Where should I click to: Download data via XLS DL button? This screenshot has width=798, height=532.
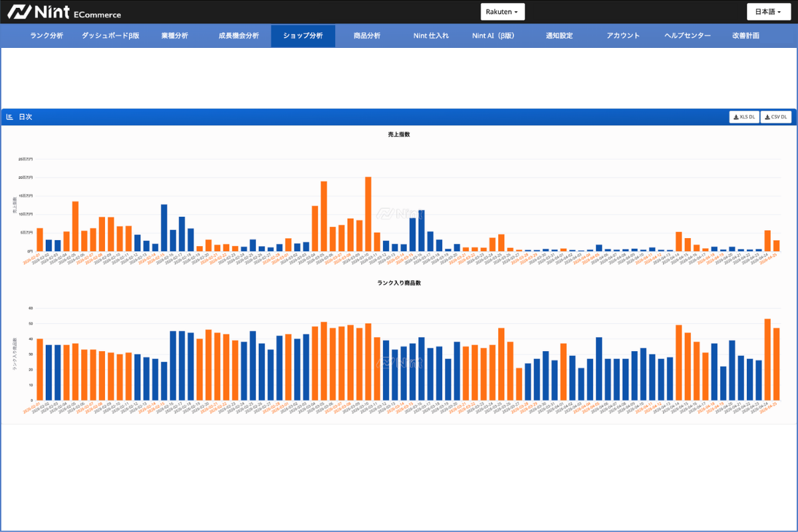point(744,117)
